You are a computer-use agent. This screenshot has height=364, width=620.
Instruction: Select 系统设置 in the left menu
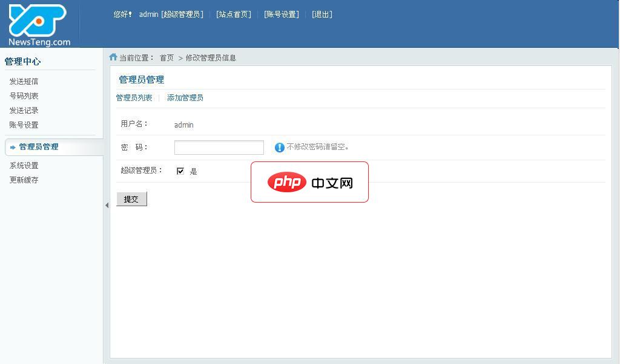pos(24,165)
